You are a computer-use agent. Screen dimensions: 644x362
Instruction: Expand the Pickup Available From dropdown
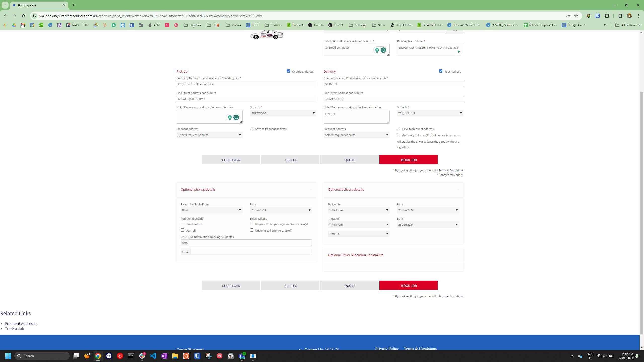pyautogui.click(x=211, y=210)
